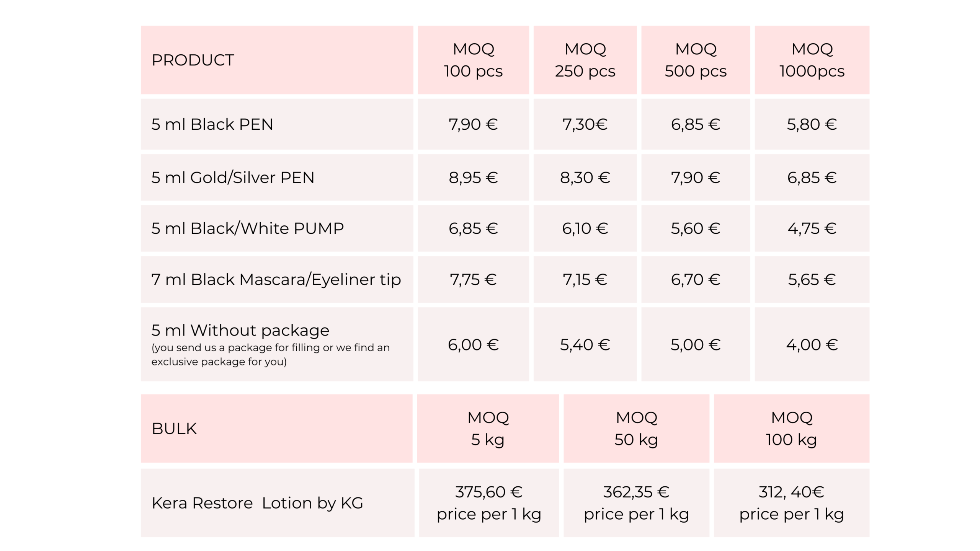Select the 8,95 € price cell
Screen dimensions: 980x551
coord(473,178)
